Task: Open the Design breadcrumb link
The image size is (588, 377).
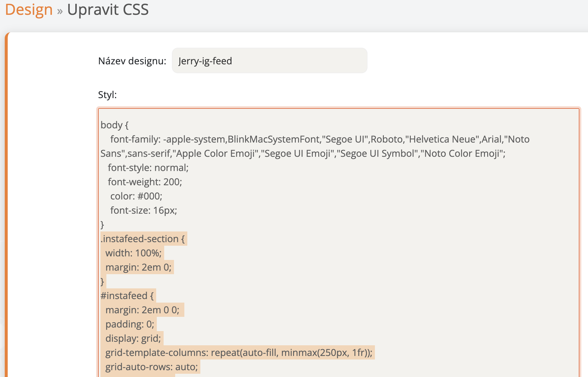Action: (29, 9)
